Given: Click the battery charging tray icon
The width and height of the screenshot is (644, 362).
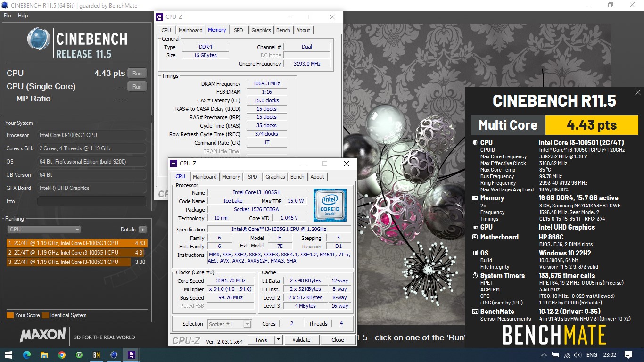Looking at the screenshot, I should (x=555, y=355).
